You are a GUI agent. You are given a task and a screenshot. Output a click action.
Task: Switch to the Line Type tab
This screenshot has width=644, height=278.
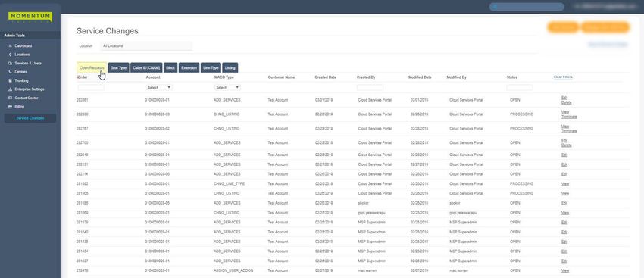(x=211, y=67)
